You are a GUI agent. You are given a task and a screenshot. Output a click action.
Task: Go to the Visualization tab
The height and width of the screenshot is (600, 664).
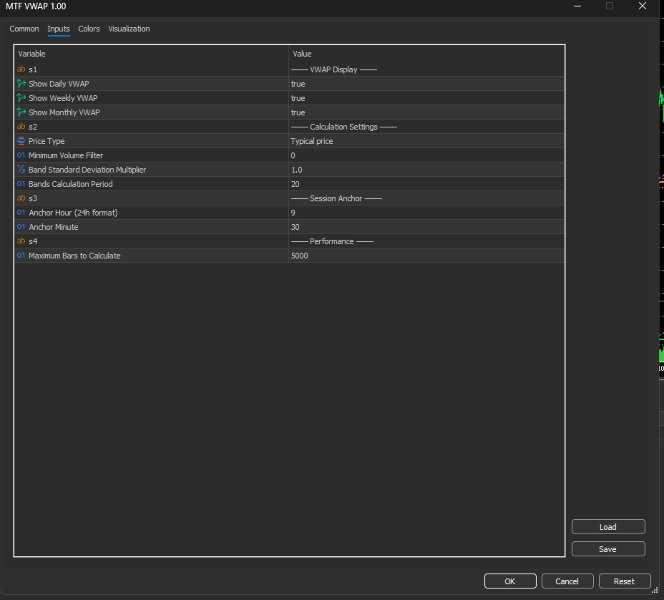pos(129,29)
